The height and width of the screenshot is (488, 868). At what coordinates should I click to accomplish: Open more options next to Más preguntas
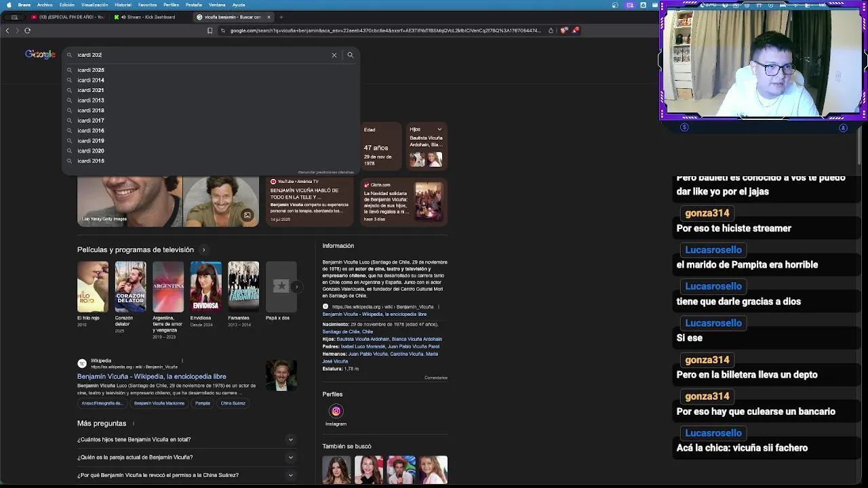click(133, 424)
